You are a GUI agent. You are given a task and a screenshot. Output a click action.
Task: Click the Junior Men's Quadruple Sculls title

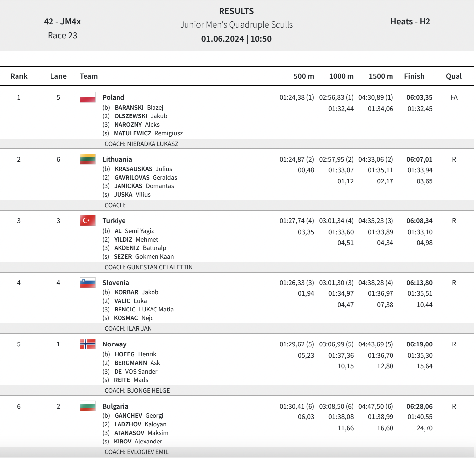(236, 25)
